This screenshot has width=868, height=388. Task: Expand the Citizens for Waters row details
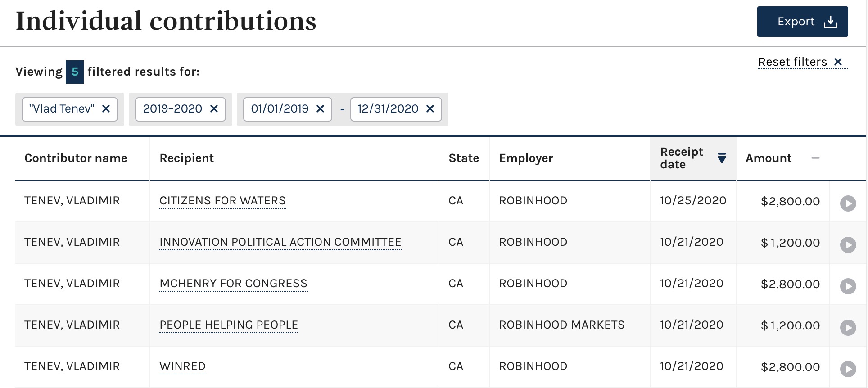click(848, 203)
